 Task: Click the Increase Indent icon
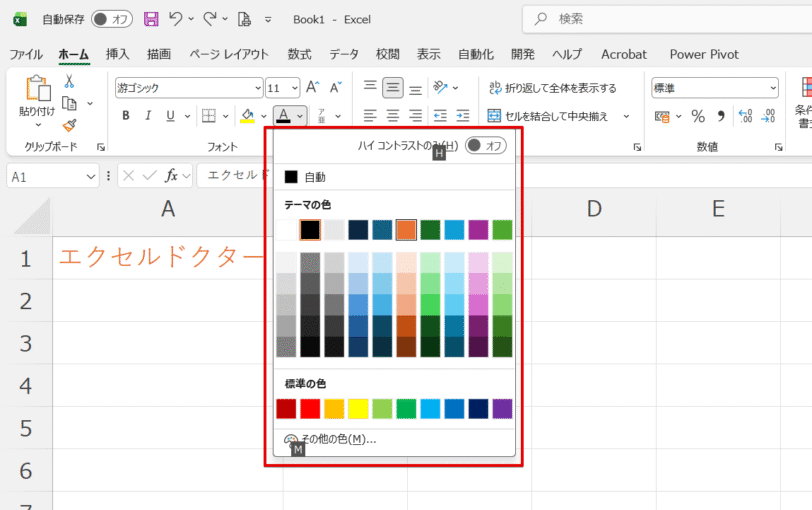[463, 115]
